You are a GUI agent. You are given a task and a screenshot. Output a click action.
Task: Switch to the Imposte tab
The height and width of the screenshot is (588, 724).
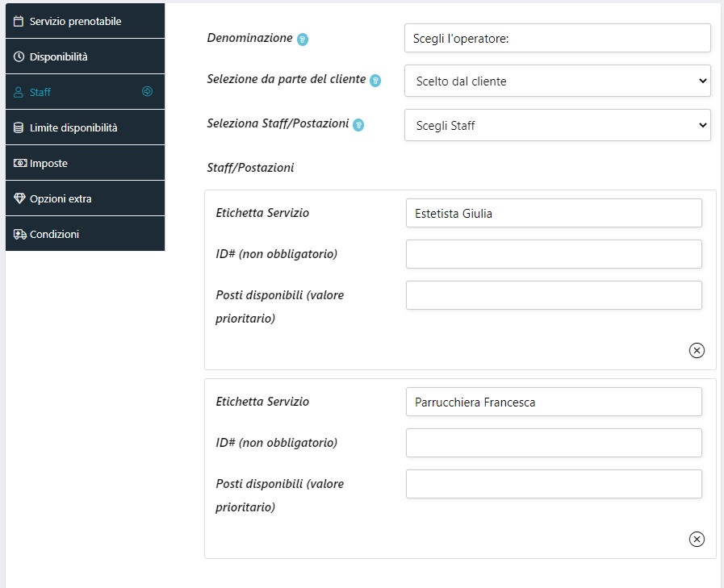click(48, 163)
